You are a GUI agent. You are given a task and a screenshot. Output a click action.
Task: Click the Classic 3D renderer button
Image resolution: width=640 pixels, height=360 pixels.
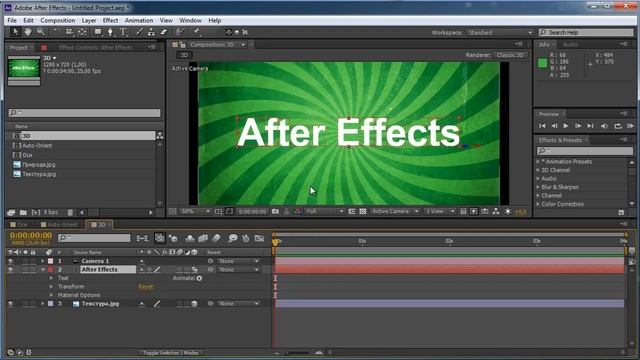[510, 55]
